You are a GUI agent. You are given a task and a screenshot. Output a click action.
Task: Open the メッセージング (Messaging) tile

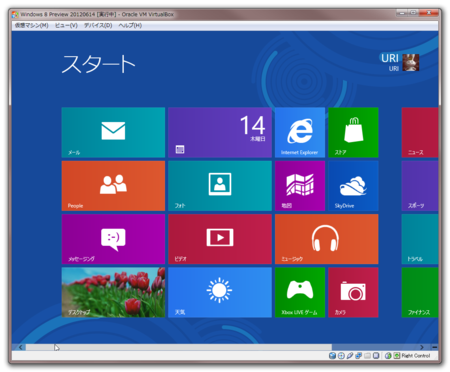tap(113, 239)
